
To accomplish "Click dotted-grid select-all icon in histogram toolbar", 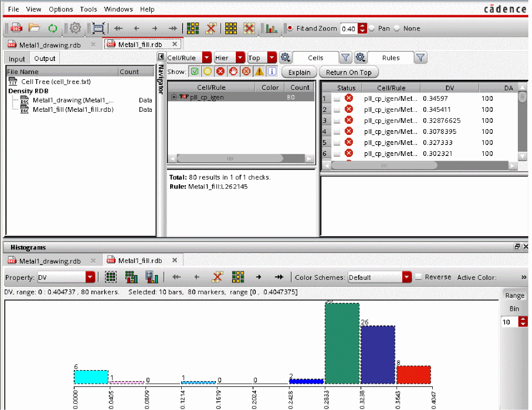I will point(111,277).
